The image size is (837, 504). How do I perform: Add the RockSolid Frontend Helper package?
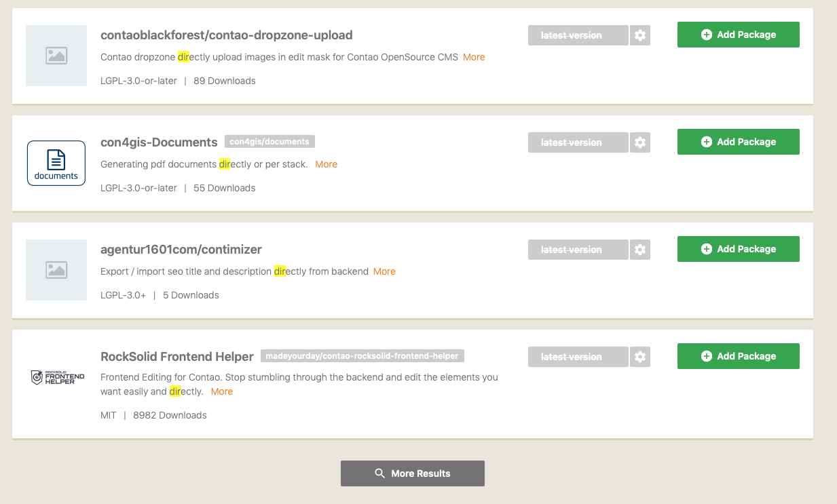click(x=739, y=356)
